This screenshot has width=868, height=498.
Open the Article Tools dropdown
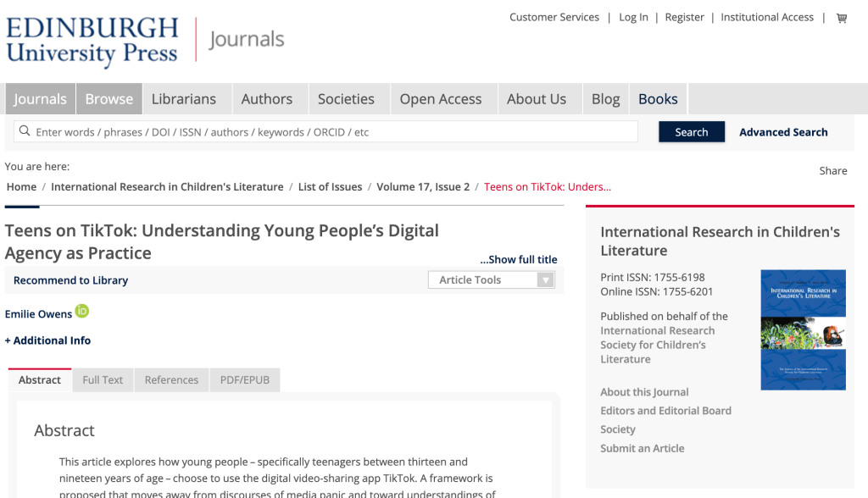pyautogui.click(x=492, y=280)
